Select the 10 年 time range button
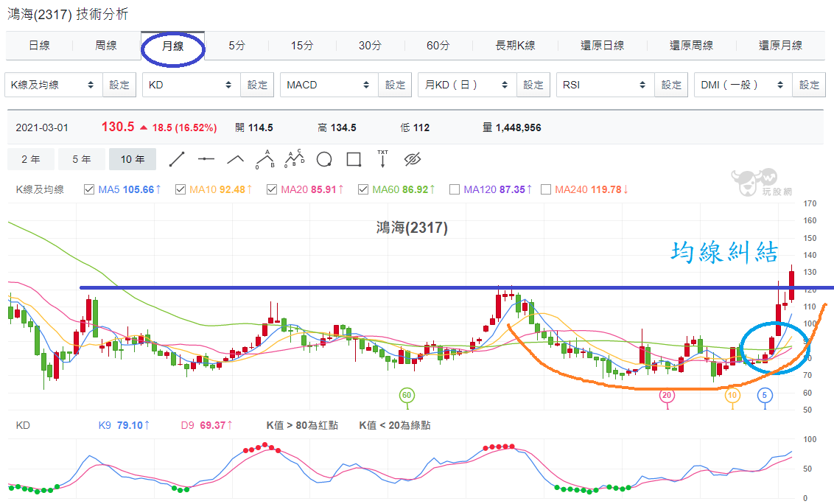Image resolution: width=834 pixels, height=504 pixels. point(133,159)
